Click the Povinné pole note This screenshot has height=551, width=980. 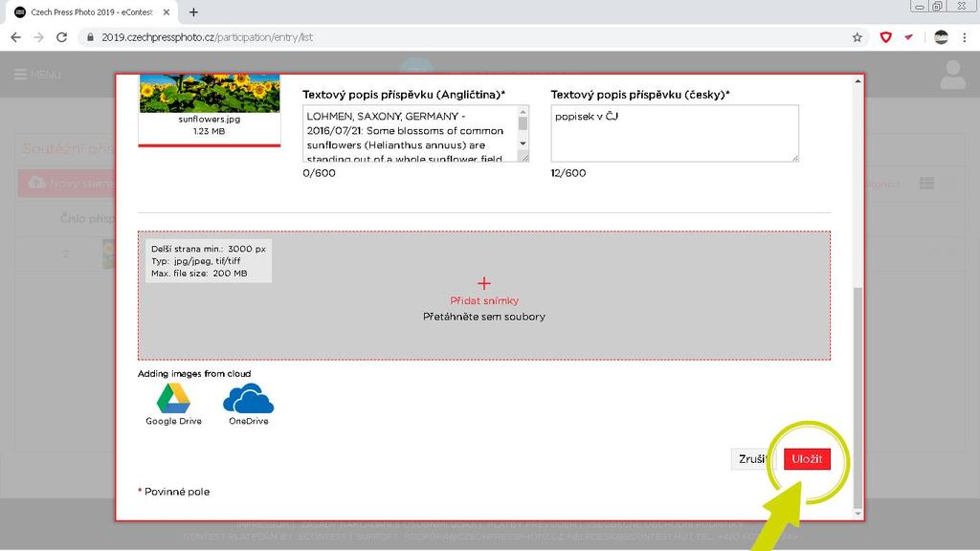pos(174,492)
